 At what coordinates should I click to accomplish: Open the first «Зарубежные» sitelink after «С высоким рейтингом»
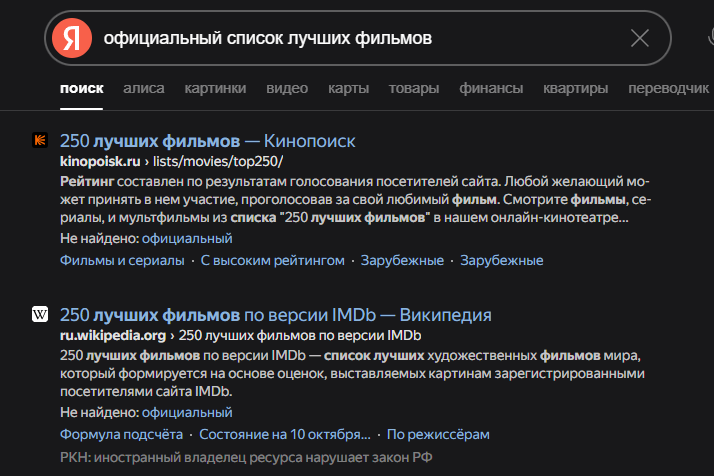pos(402,261)
